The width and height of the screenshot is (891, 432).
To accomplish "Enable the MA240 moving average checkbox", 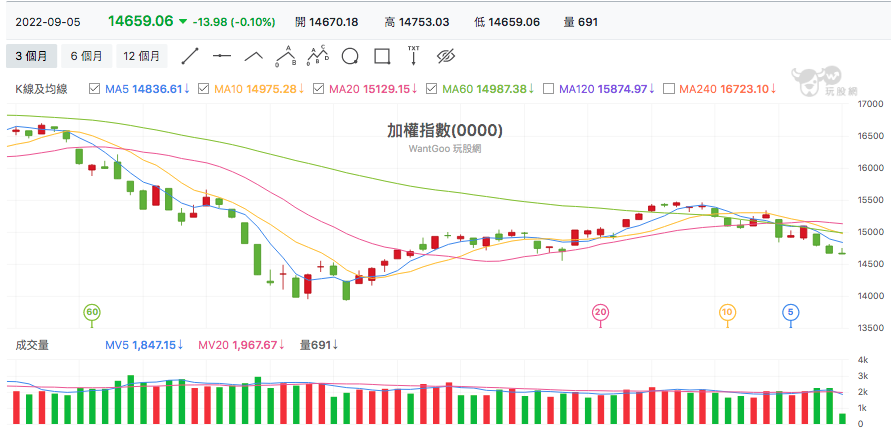I will pyautogui.click(x=669, y=89).
